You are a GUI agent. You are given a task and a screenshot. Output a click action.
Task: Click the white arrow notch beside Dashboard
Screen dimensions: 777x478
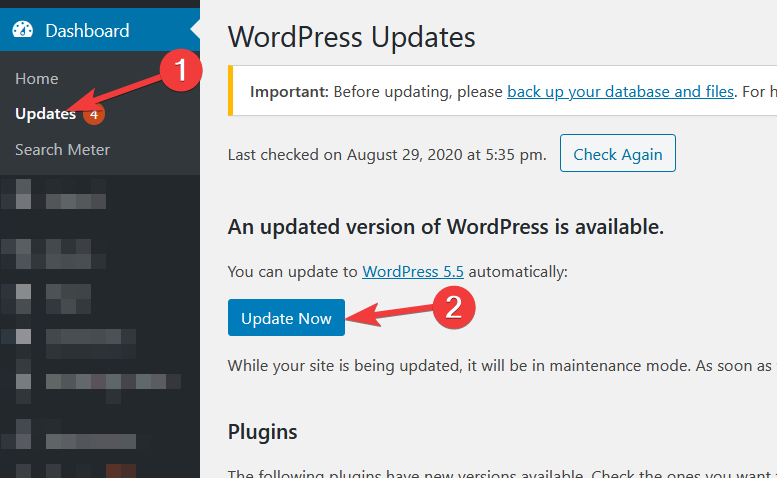pyautogui.click(x=195, y=30)
